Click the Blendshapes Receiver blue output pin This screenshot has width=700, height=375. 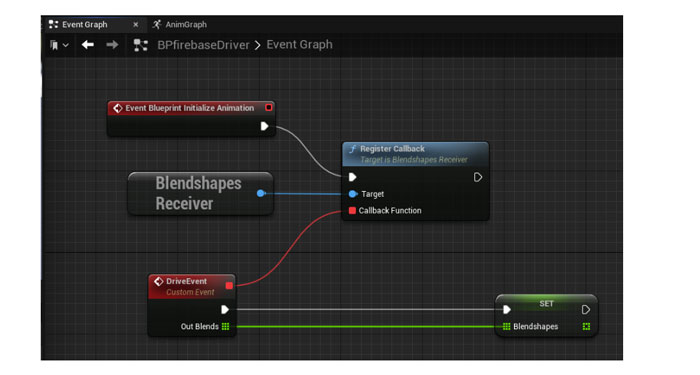[261, 193]
